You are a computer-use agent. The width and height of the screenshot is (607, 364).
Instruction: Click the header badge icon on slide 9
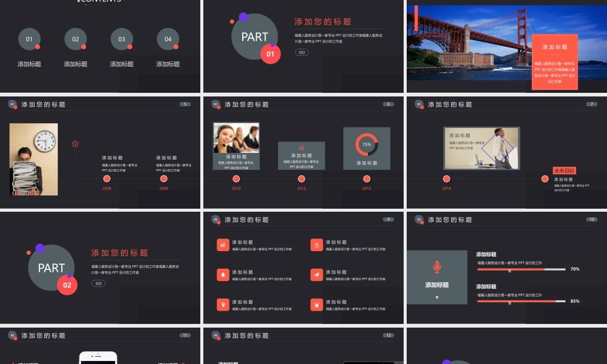(216, 220)
